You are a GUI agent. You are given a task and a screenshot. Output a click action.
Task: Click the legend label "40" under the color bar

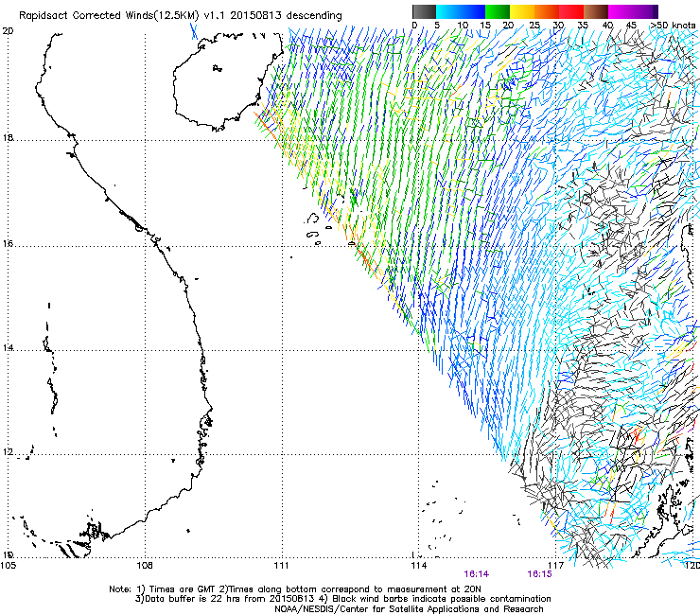607,25
